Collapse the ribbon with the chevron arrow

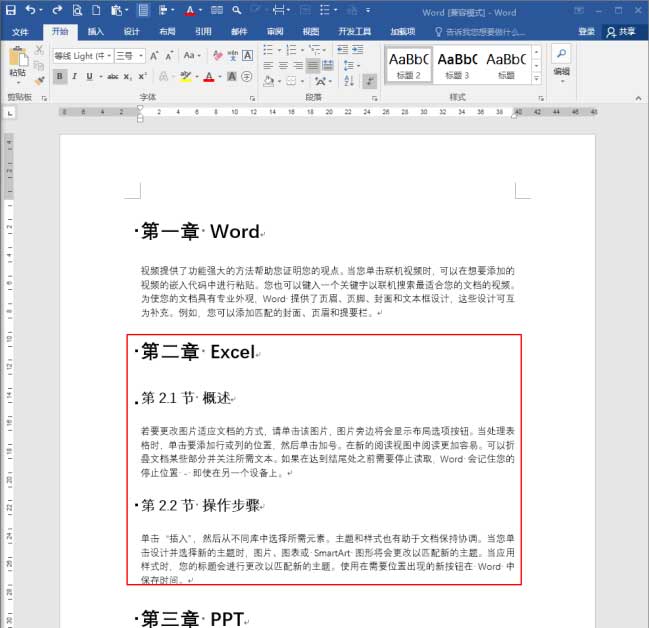pos(639,99)
